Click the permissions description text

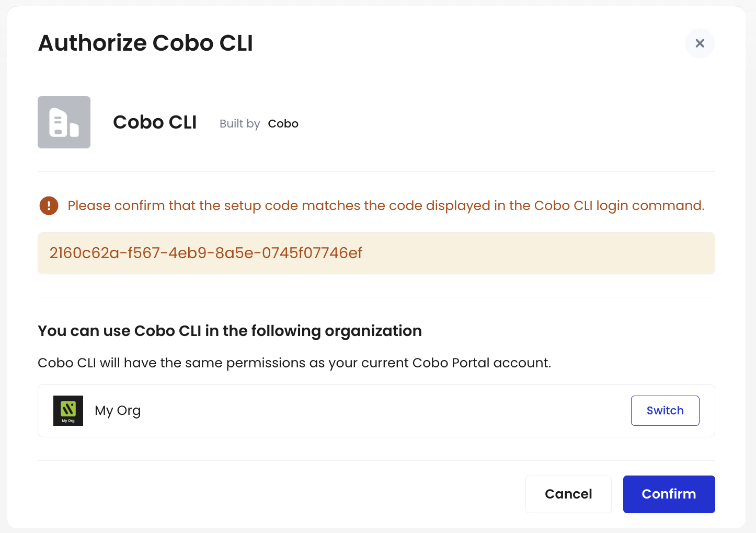(x=294, y=363)
